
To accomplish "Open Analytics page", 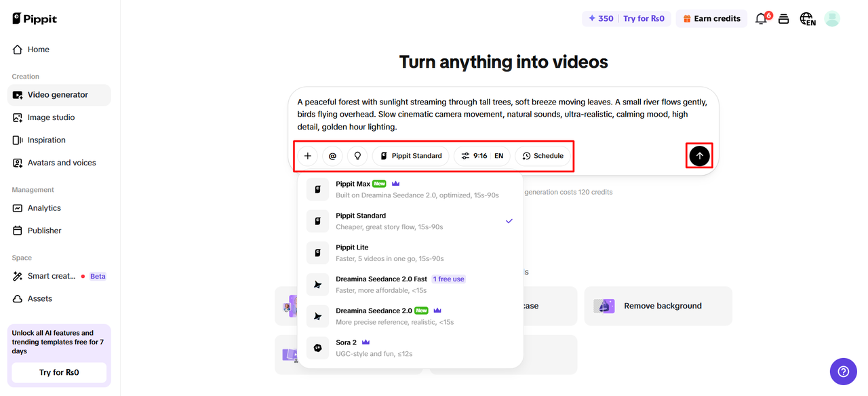I will [59, 208].
